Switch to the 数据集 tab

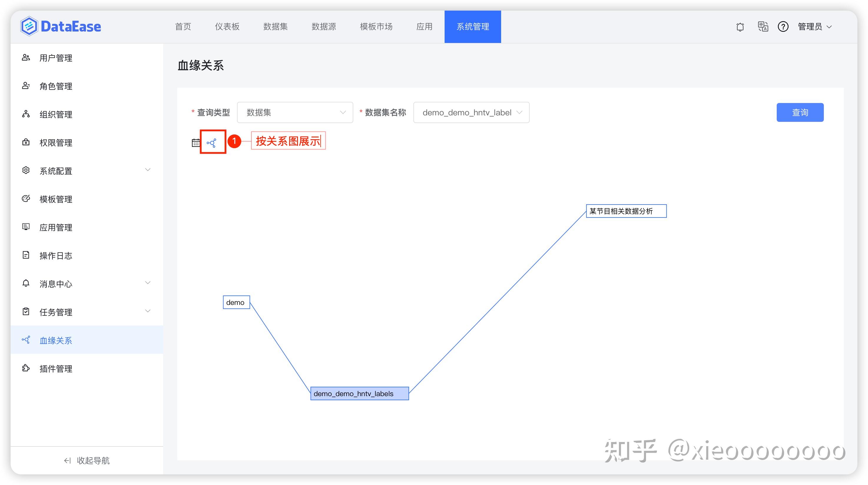coord(276,26)
